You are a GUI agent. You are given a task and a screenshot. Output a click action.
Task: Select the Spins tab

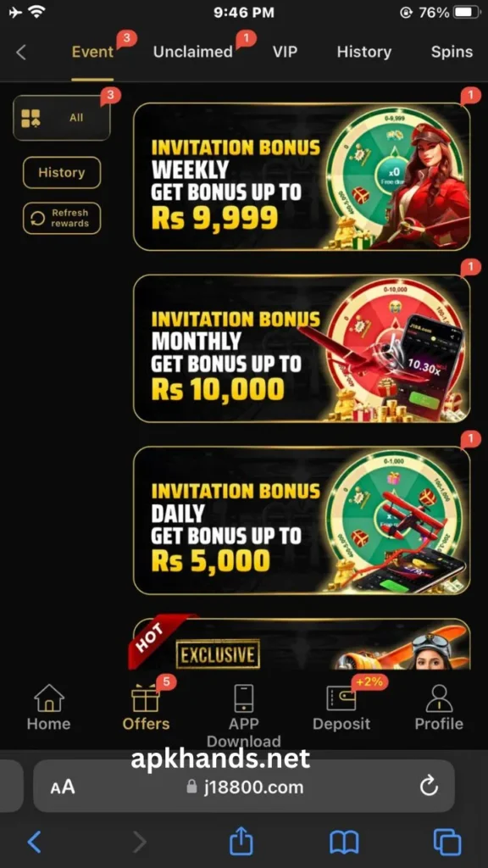pyautogui.click(x=452, y=53)
